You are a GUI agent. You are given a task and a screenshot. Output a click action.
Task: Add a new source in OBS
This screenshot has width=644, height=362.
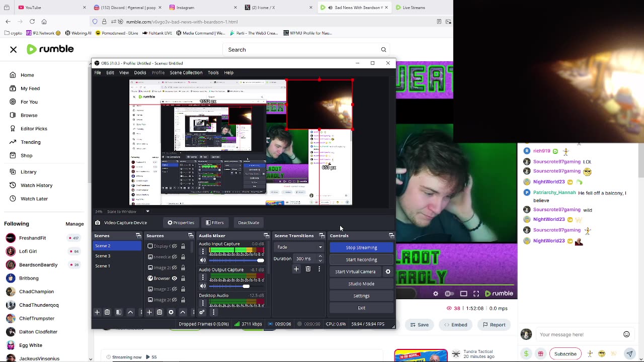coord(149,312)
